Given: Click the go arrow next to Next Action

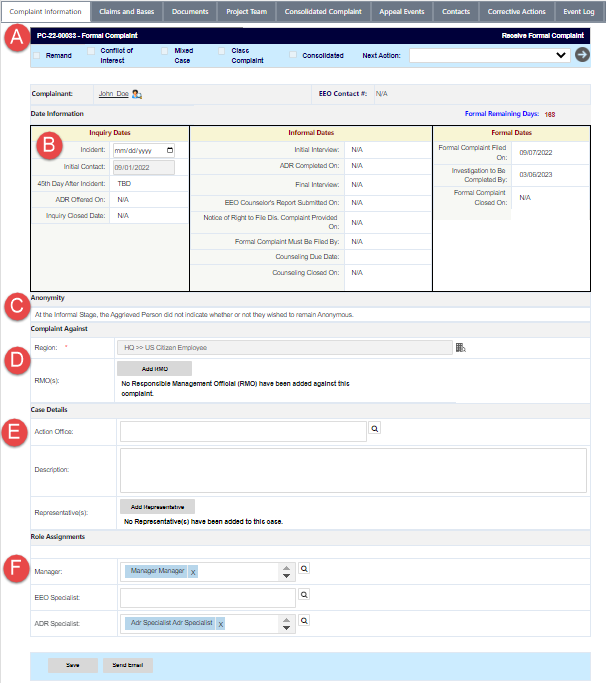Looking at the screenshot, I should pos(582,55).
